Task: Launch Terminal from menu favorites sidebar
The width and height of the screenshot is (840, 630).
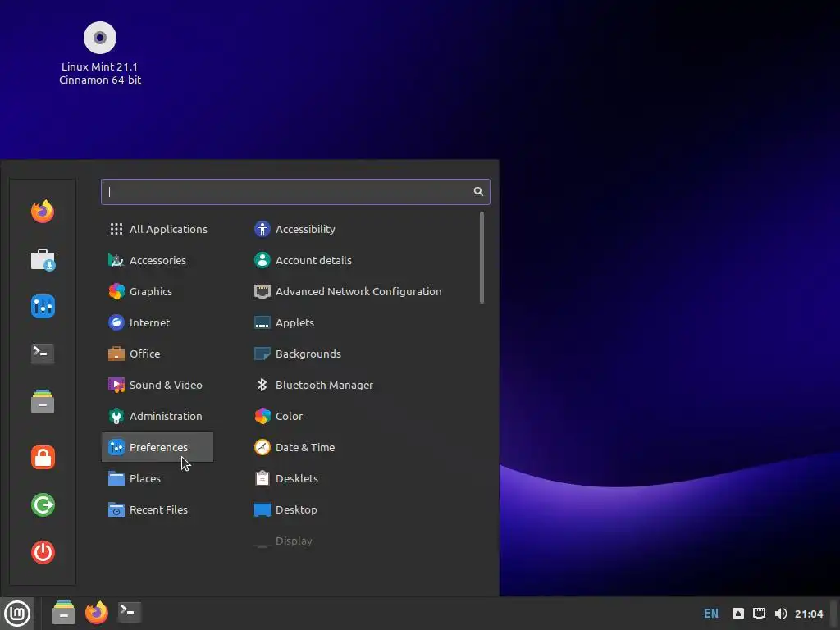Action: (43, 353)
